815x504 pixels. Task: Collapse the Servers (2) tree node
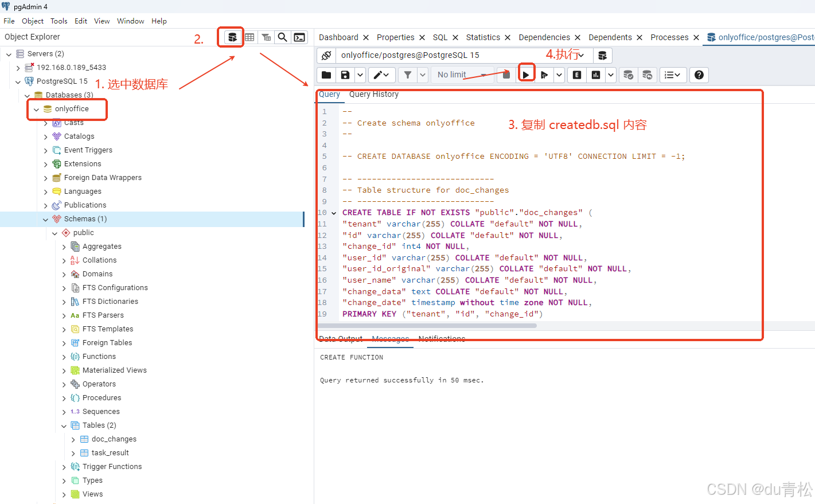tap(9, 54)
